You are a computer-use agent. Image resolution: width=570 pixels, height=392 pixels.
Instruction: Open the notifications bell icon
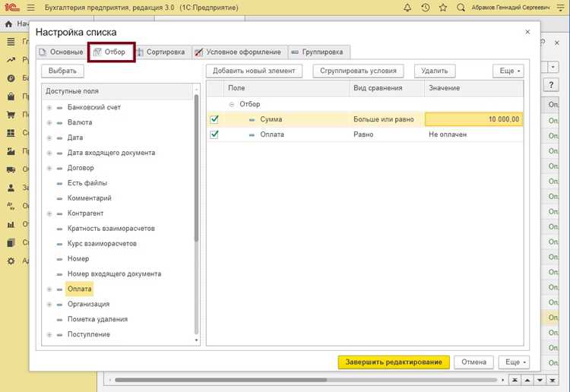(407, 8)
